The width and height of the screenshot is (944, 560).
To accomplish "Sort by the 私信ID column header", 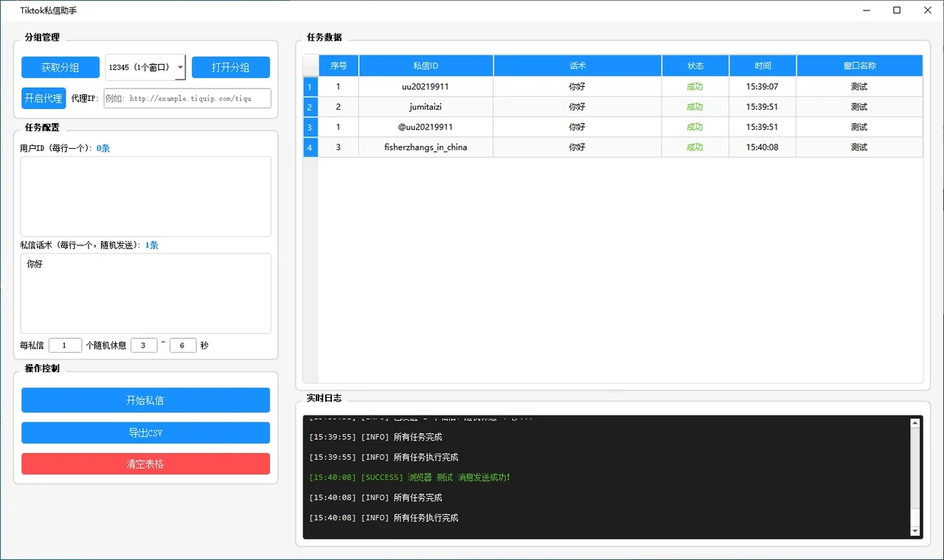I will [426, 66].
